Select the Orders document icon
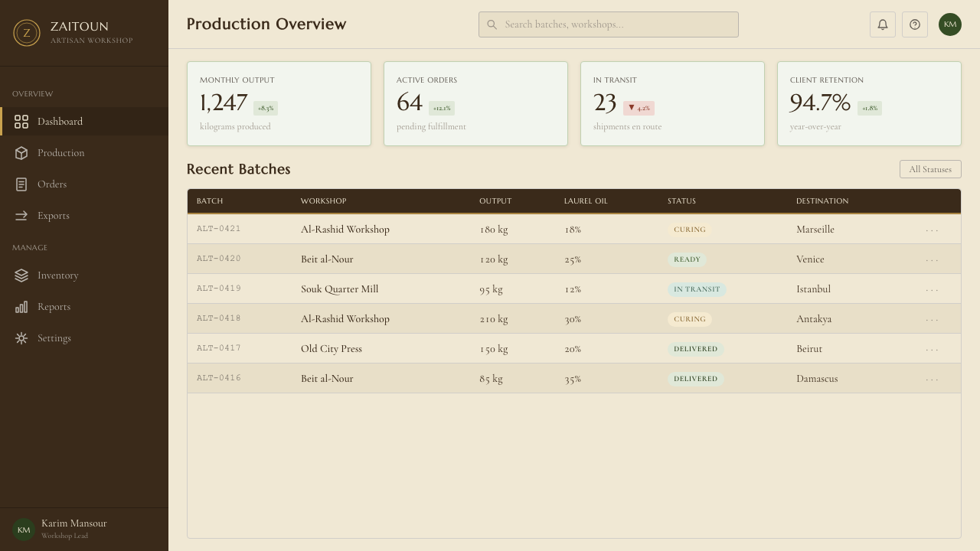This screenshot has width=980, height=551. coord(21,184)
